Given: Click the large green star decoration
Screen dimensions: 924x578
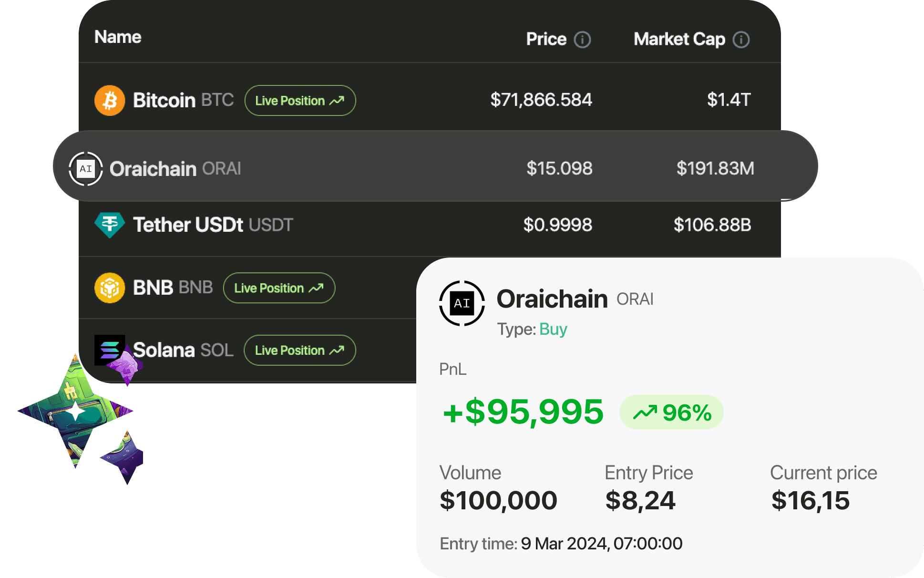Looking at the screenshot, I should click(x=75, y=411).
